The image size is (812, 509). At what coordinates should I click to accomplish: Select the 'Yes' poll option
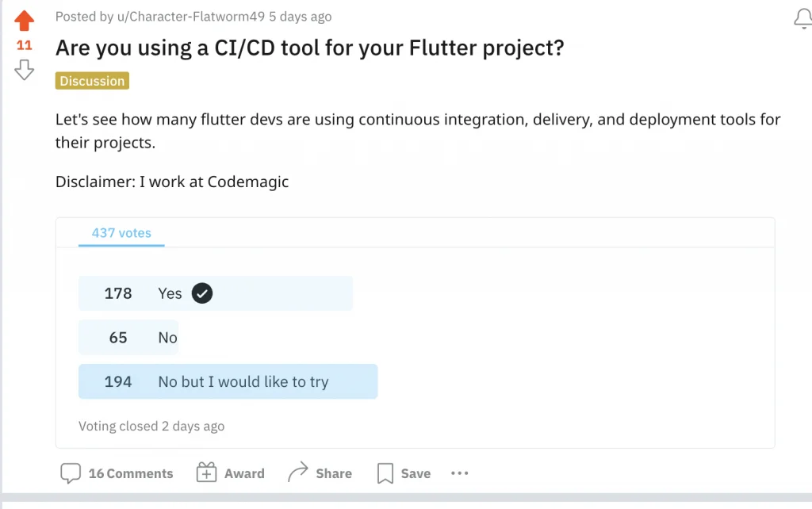(170, 293)
